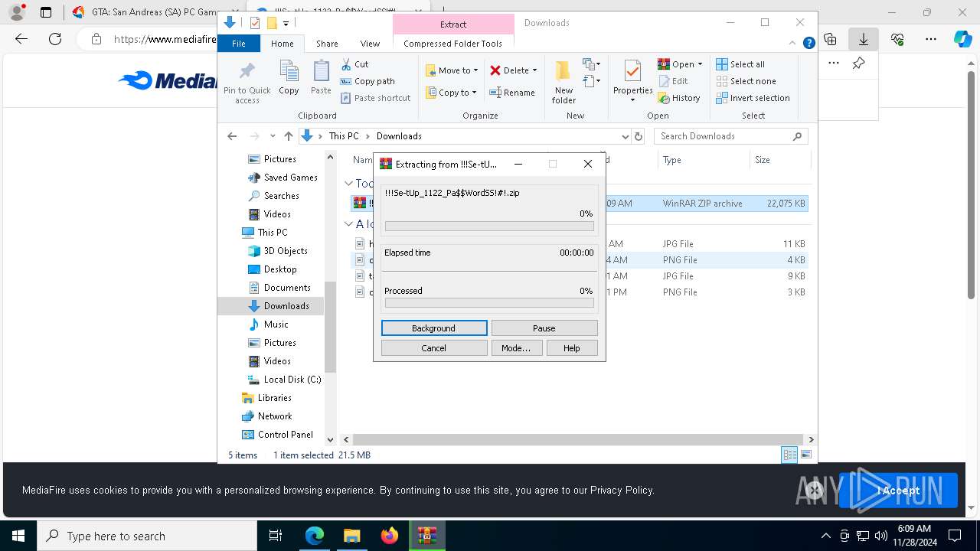The image size is (980, 551).
Task: Click the Explorer Back navigation arrow
Action: [x=232, y=136]
